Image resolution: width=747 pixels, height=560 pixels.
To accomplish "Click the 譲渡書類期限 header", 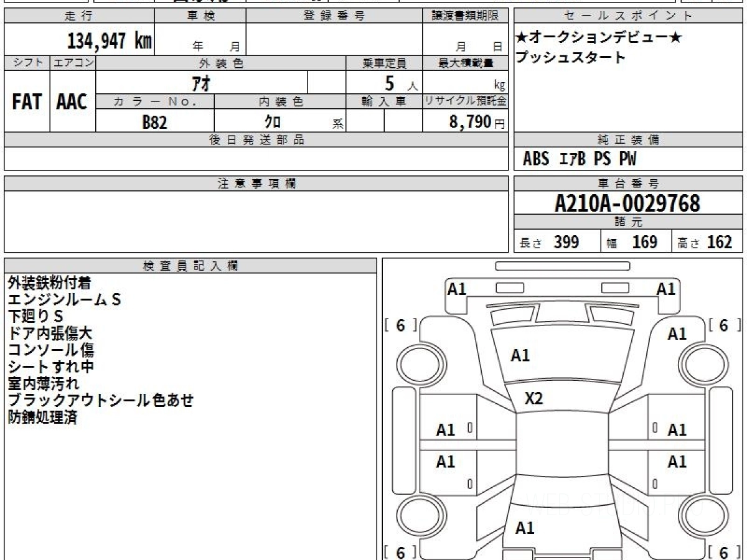I will pyautogui.click(x=465, y=16).
